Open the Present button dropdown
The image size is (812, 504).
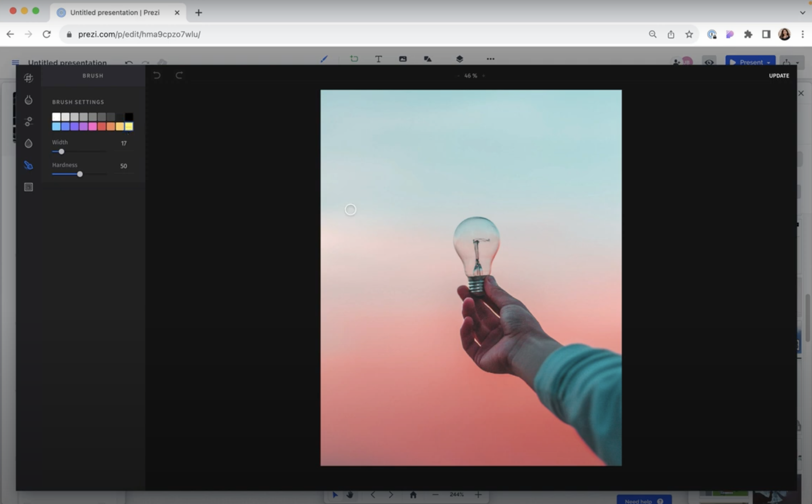coord(768,63)
